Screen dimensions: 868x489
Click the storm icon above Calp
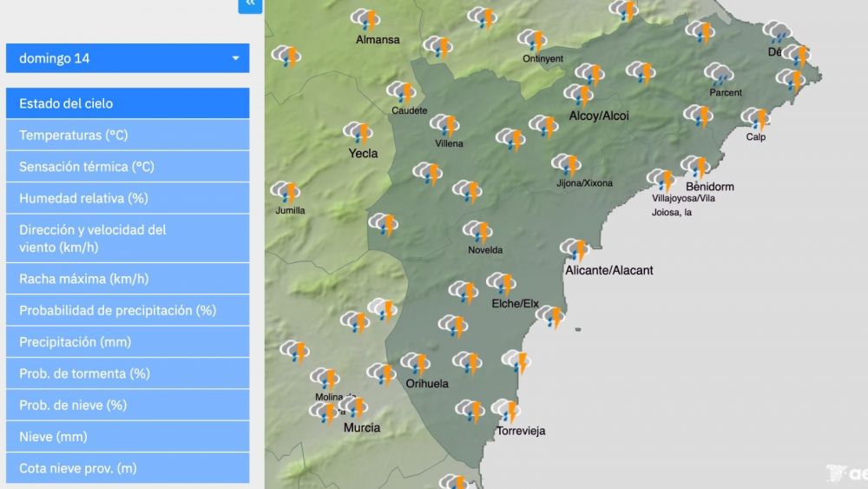point(756,119)
